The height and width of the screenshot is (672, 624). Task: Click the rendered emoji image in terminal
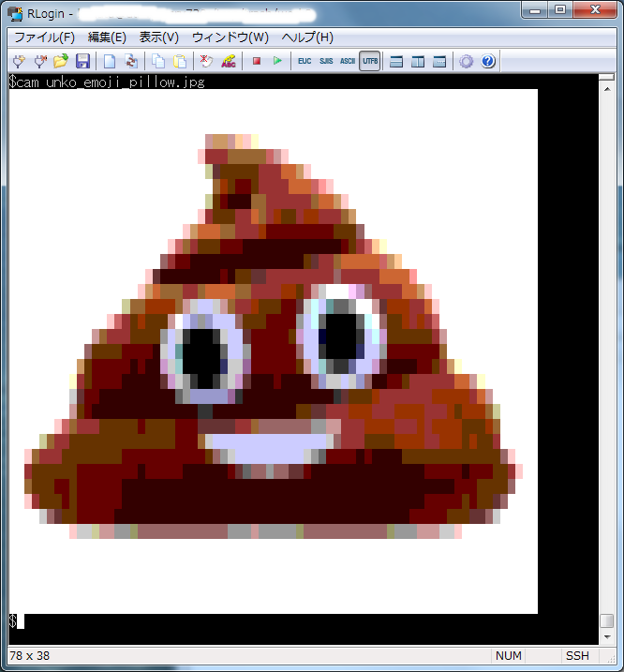tap(274, 351)
